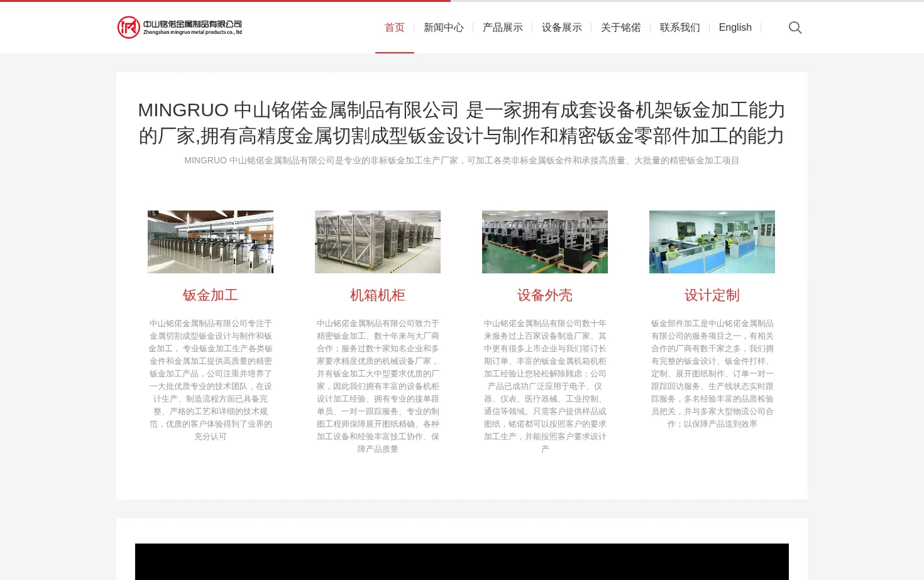The image size is (924, 580).
Task: Open 新闻中心 menu item
Action: (x=444, y=28)
